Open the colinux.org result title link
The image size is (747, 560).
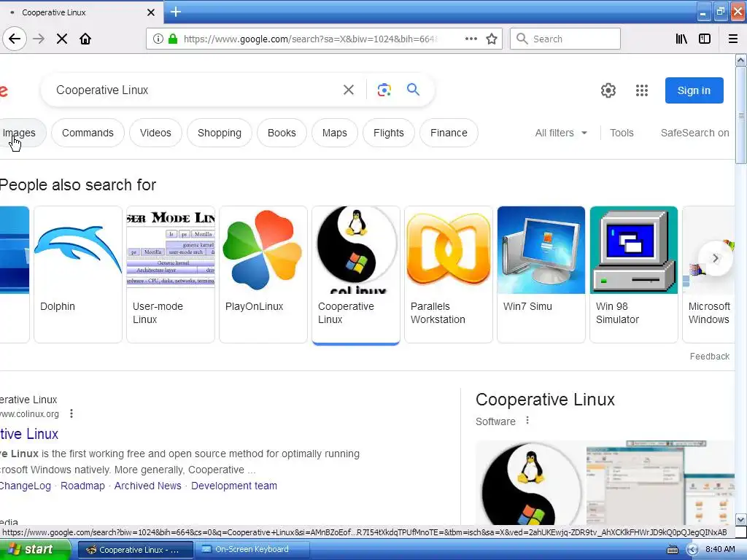[29, 434]
